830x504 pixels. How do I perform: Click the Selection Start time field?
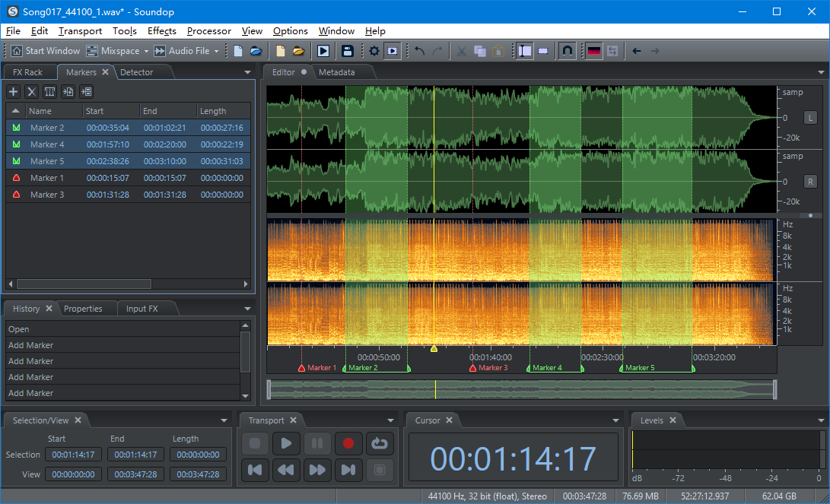[73, 455]
